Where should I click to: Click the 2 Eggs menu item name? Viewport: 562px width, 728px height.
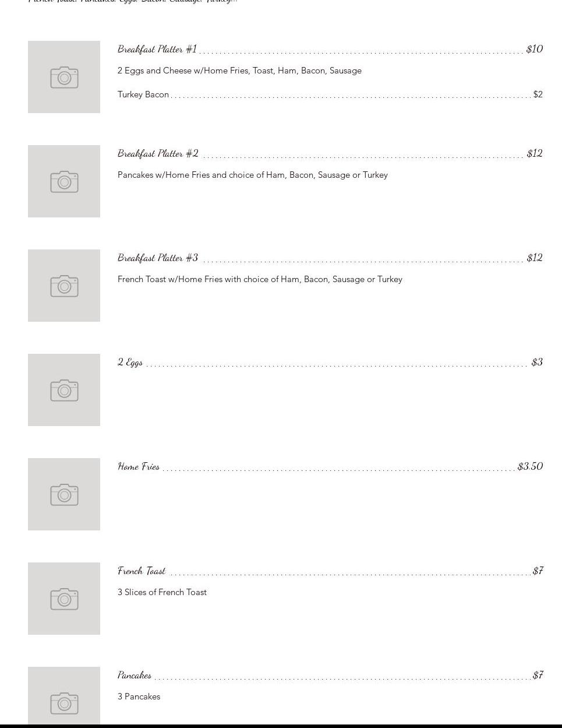(x=130, y=362)
